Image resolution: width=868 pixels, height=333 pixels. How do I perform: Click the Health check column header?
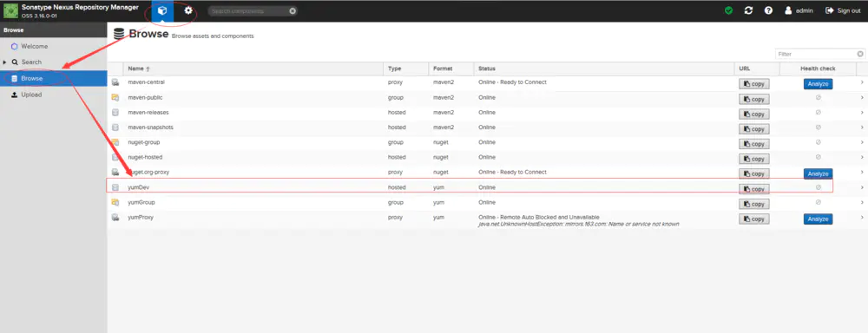(818, 69)
